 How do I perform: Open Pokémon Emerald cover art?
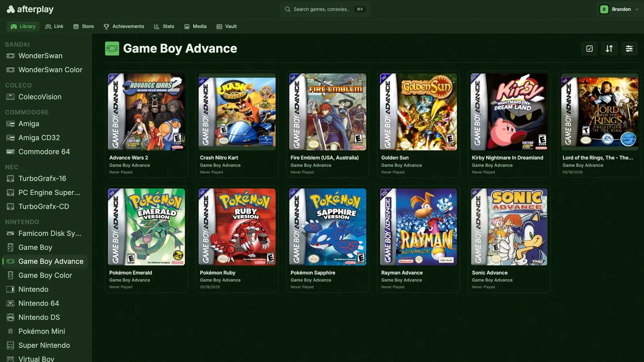[x=147, y=227]
